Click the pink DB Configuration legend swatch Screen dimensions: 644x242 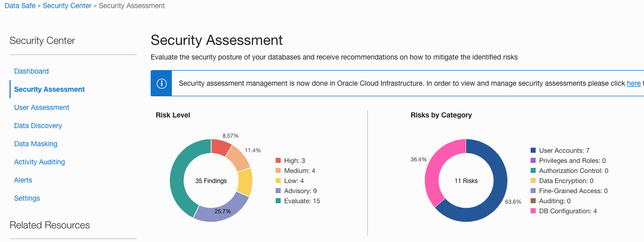click(533, 211)
